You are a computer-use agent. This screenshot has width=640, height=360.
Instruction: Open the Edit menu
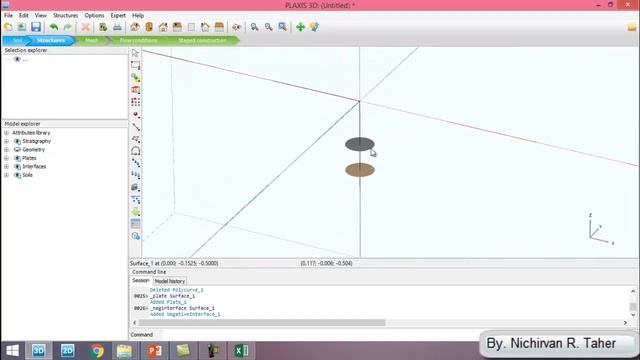(x=24, y=15)
